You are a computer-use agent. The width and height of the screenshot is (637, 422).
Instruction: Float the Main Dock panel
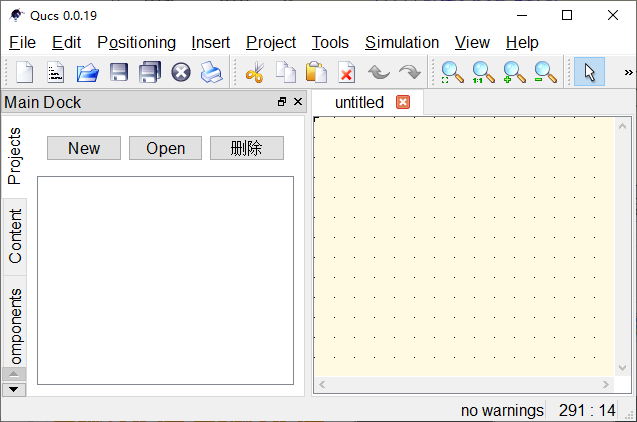(282, 102)
